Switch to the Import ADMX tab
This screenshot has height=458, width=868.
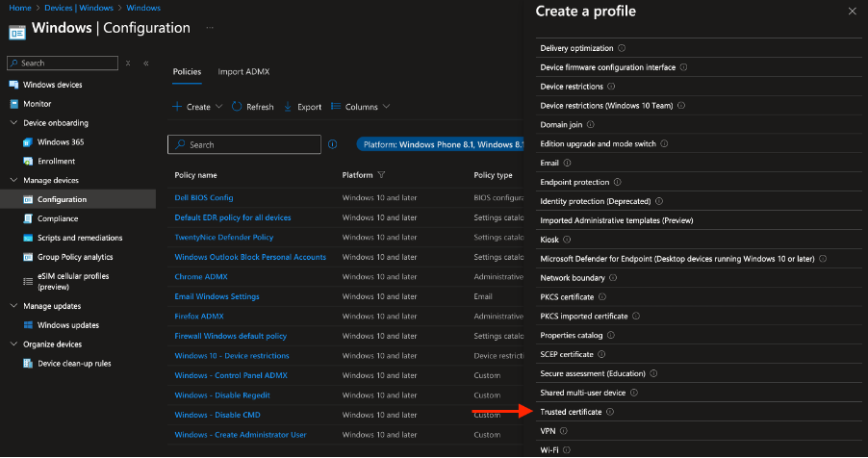tap(243, 71)
